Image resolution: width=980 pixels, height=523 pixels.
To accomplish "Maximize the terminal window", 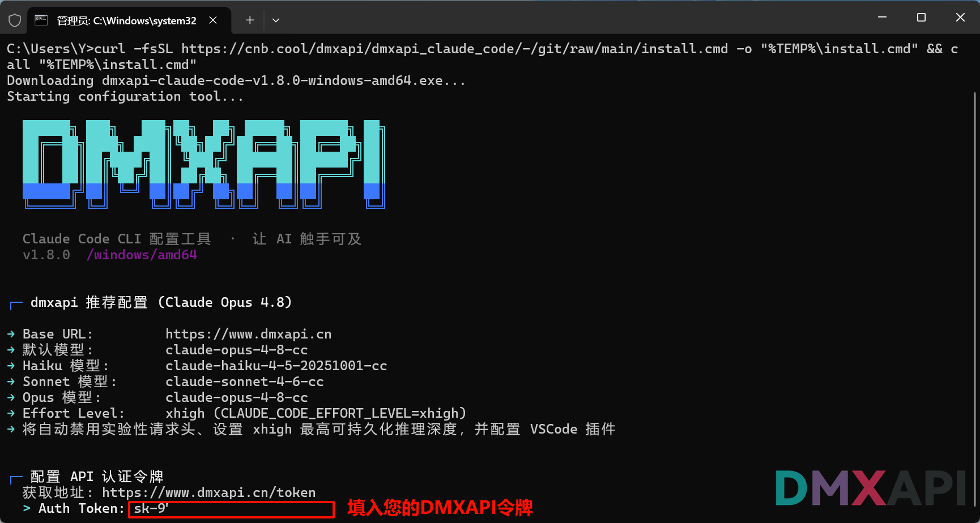I will point(921,18).
